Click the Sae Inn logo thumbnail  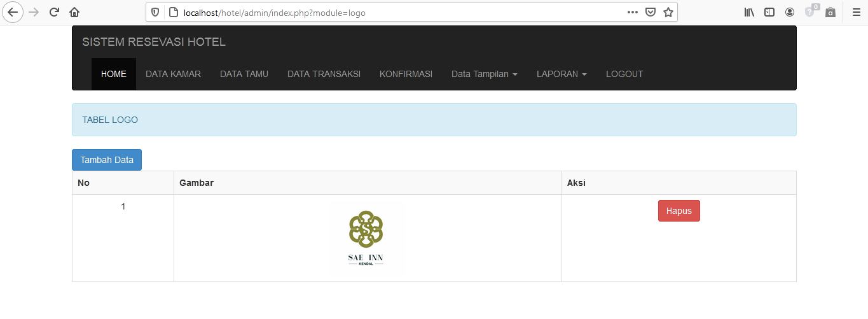366,238
